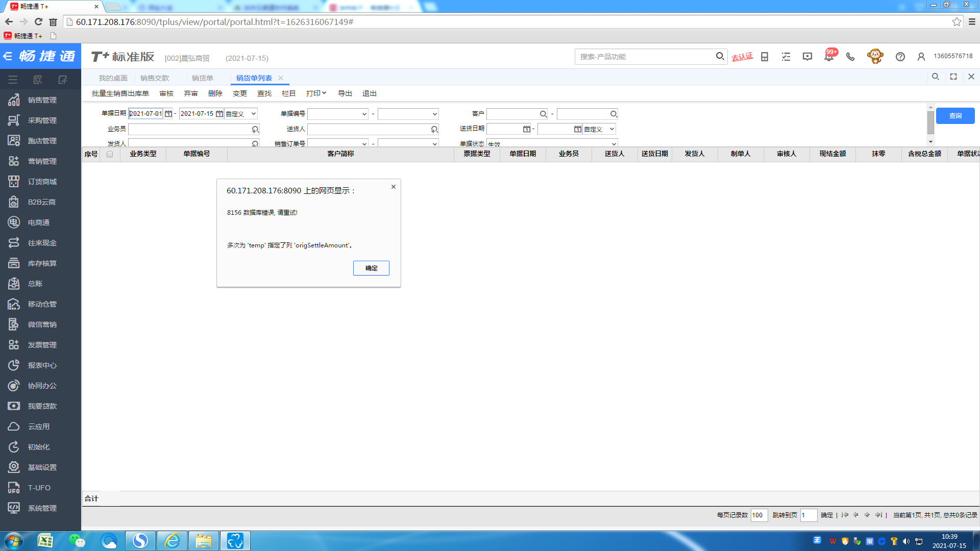Expand the 打印 dropdown menu
The height and width of the screenshot is (551, 980).
tap(316, 93)
